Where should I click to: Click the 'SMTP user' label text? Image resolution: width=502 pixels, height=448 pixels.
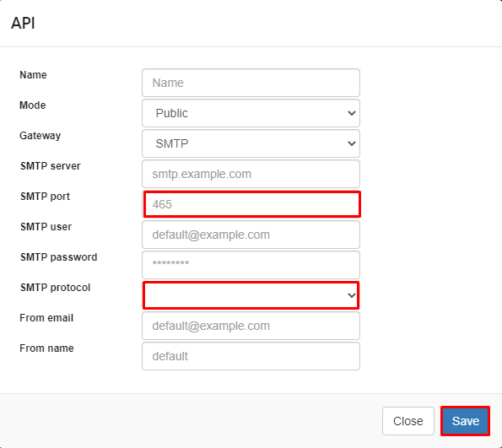pos(46,227)
